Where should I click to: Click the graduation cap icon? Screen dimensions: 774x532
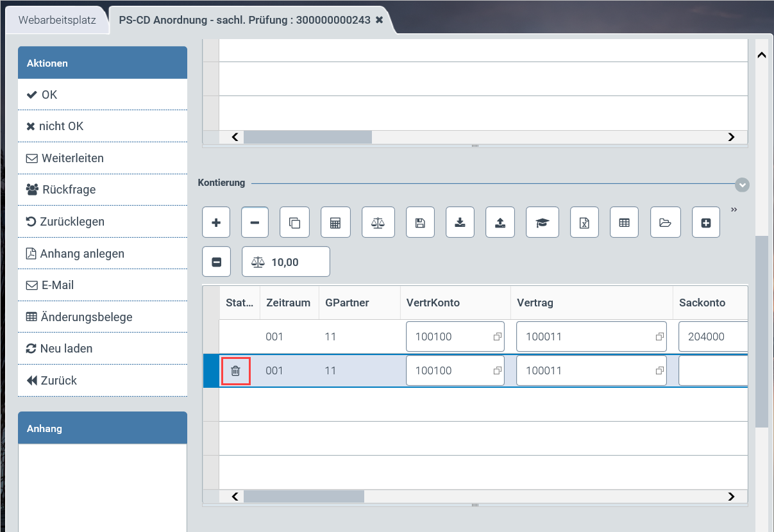(543, 223)
